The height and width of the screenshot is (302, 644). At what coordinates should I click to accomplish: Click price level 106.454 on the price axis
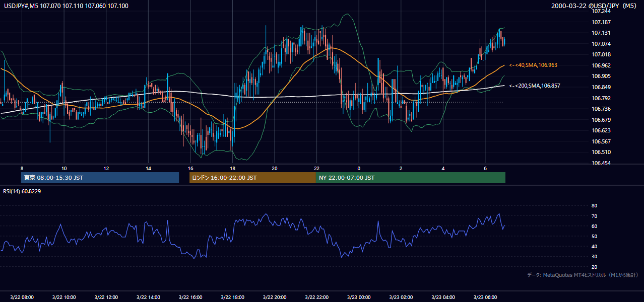tap(601, 163)
